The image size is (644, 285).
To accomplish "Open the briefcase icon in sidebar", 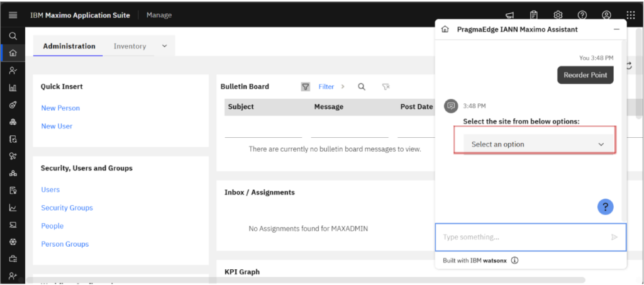I will pos(13,259).
